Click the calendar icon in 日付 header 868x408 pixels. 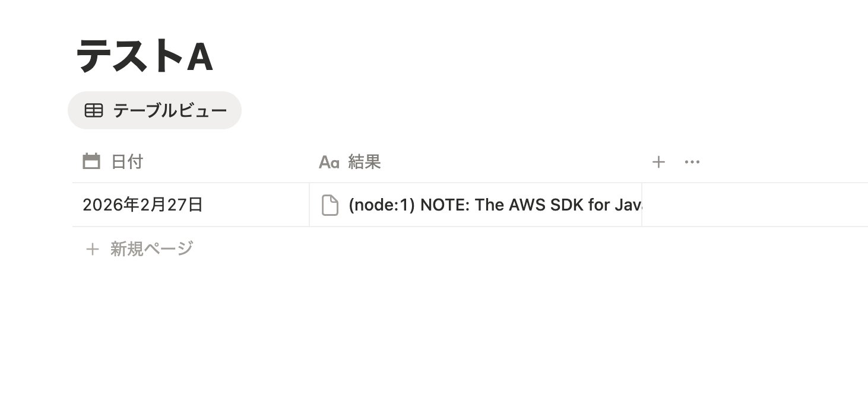91,161
